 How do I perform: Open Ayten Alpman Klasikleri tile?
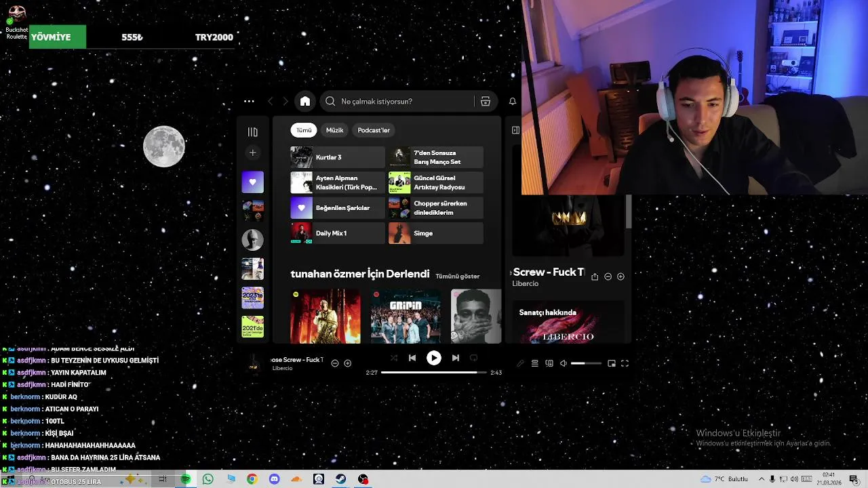coord(338,182)
